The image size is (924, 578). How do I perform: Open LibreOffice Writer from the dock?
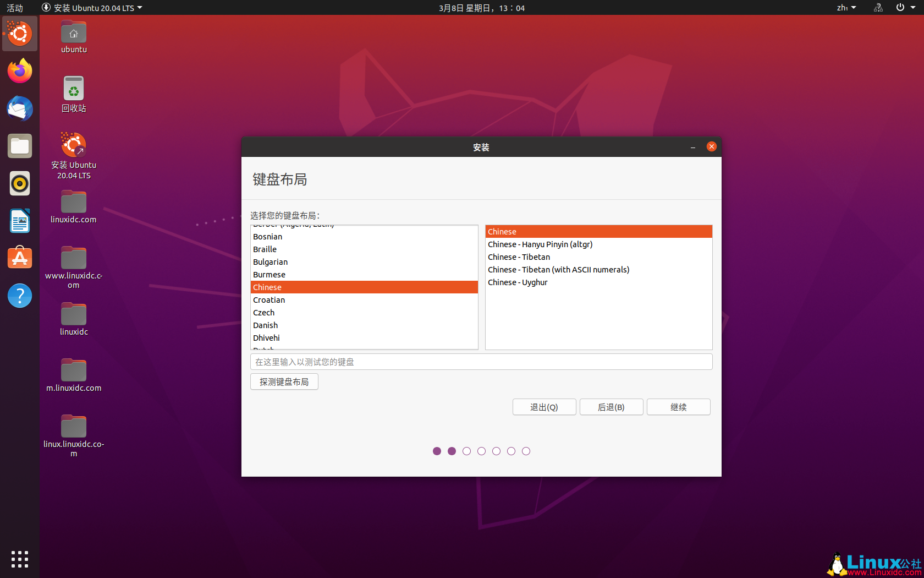pos(19,221)
